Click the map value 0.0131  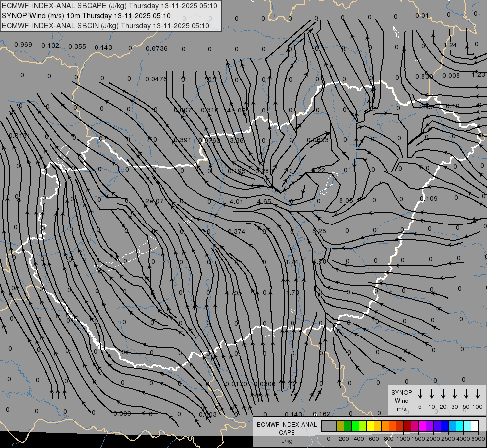click(x=19, y=135)
